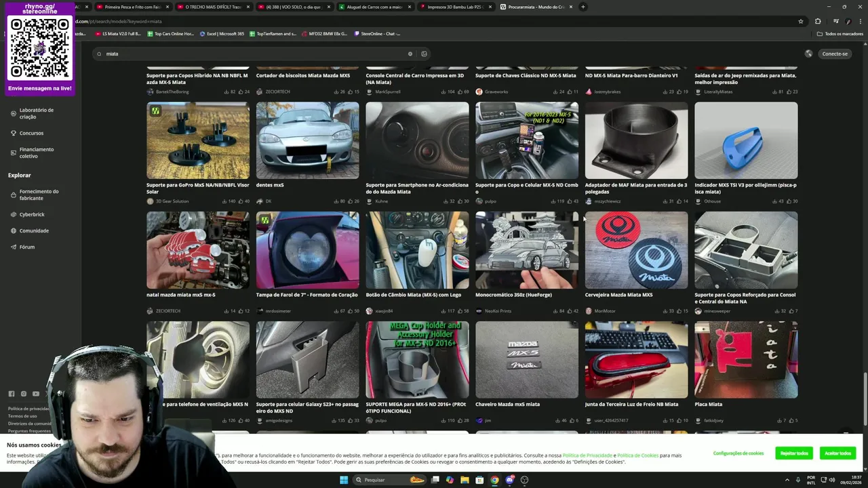Click the like icon on Cervejeira Mazda Miata card
This screenshot has height=488, width=868.
[x=679, y=311]
